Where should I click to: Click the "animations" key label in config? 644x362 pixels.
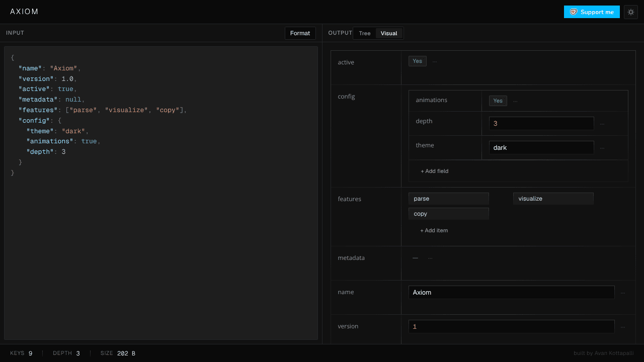tap(431, 100)
